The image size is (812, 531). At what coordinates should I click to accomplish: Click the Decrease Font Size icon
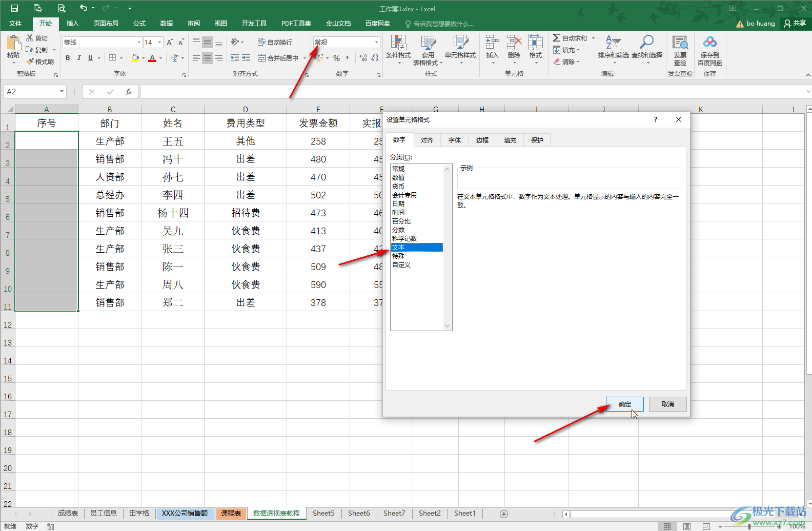(181, 42)
